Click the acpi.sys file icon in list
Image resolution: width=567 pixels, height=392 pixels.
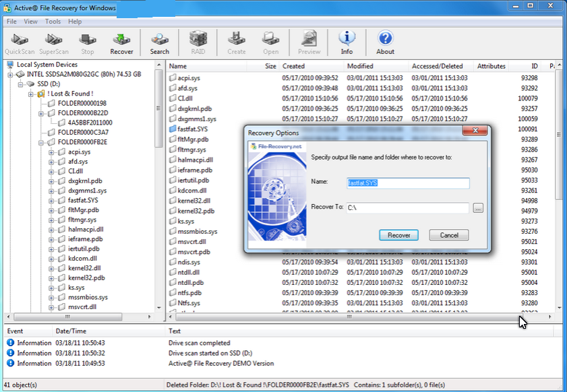click(x=173, y=77)
